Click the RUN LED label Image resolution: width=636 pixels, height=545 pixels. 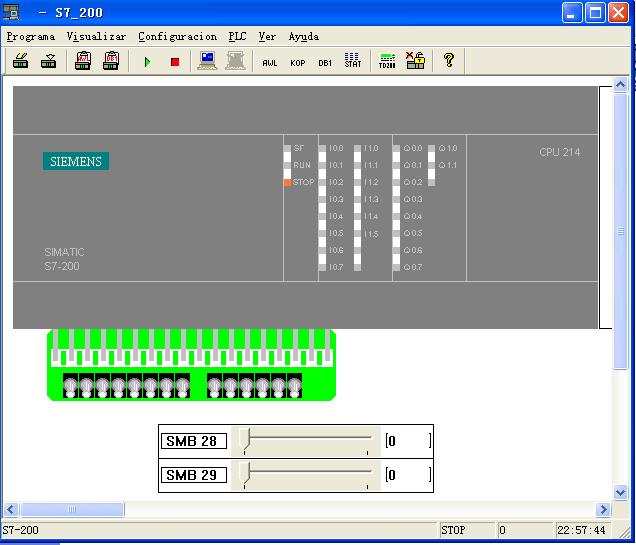point(302,165)
